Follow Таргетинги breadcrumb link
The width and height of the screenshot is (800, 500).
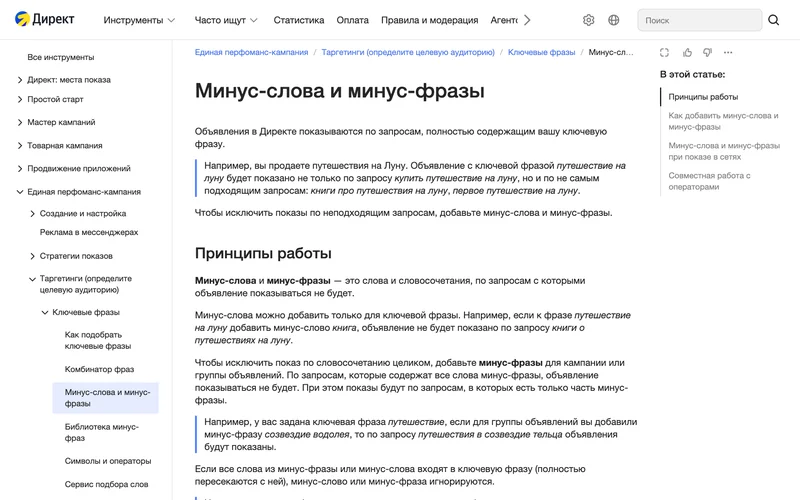[x=408, y=52]
